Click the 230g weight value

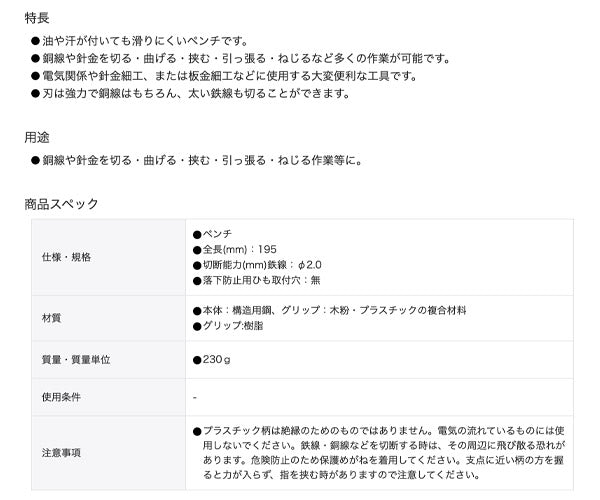(x=212, y=359)
